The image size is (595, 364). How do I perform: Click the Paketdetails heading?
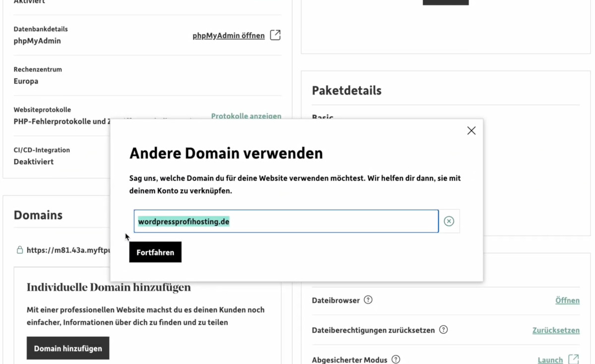point(347,91)
